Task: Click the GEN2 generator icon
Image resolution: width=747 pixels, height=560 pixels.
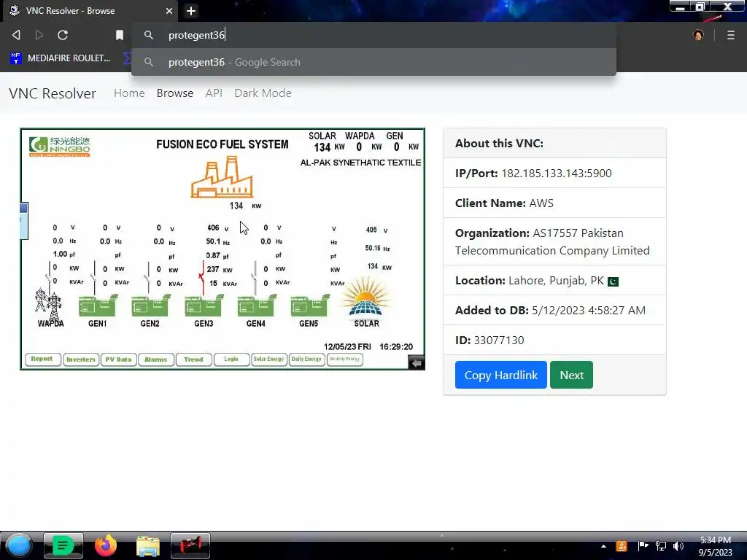Action: tap(150, 306)
